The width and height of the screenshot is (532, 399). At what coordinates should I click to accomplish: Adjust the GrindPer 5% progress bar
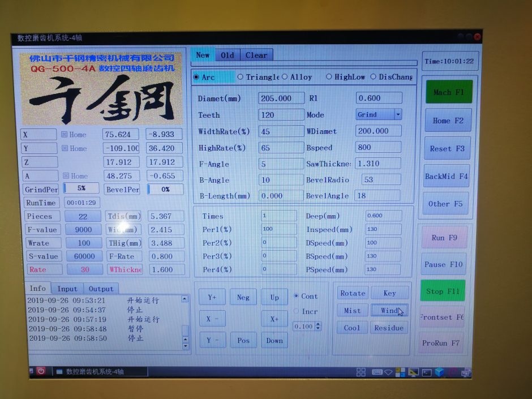(81, 189)
